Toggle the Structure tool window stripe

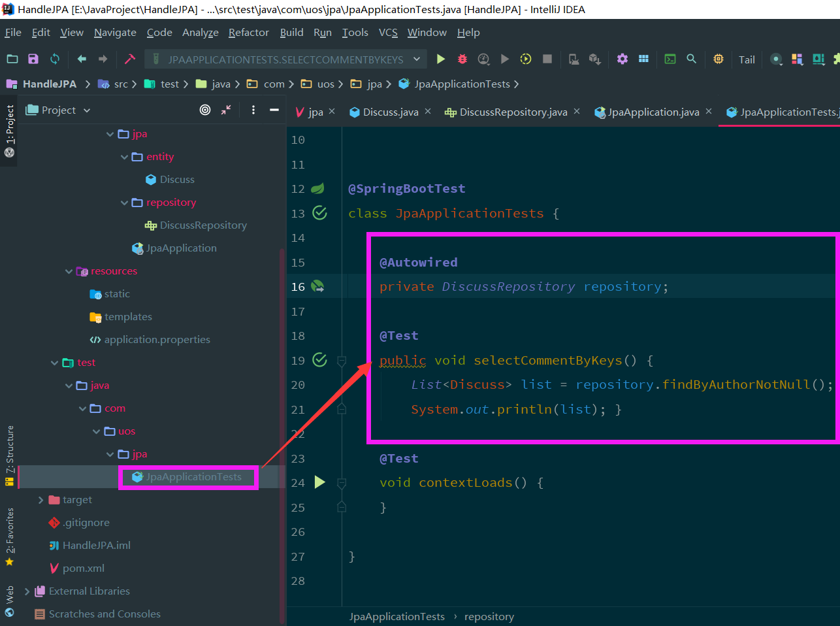[x=9, y=455]
